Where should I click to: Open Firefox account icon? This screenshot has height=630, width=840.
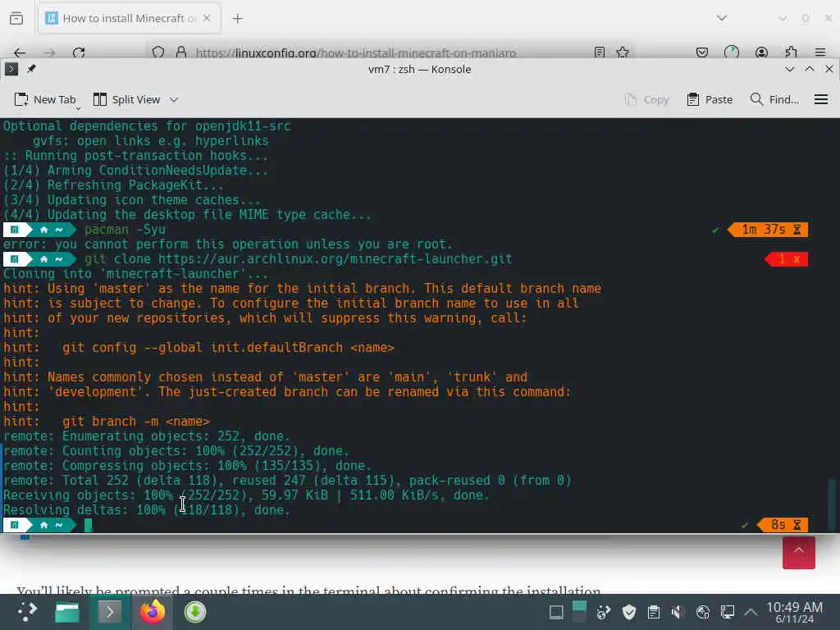(761, 52)
